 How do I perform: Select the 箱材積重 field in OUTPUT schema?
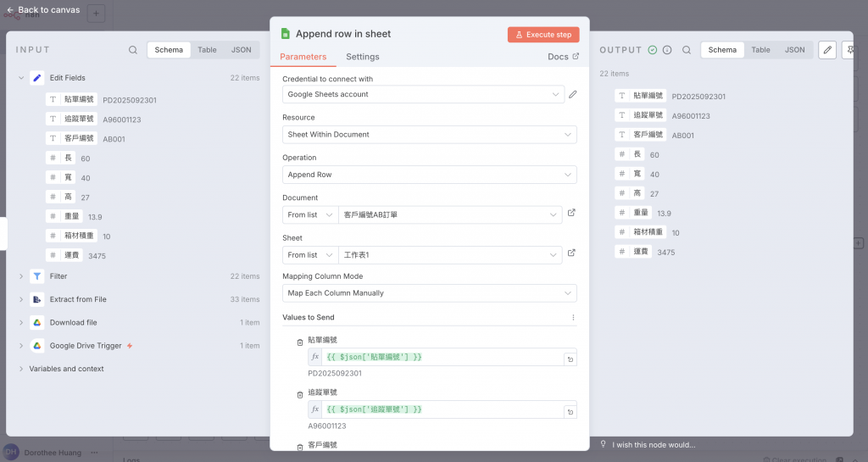[x=641, y=231]
